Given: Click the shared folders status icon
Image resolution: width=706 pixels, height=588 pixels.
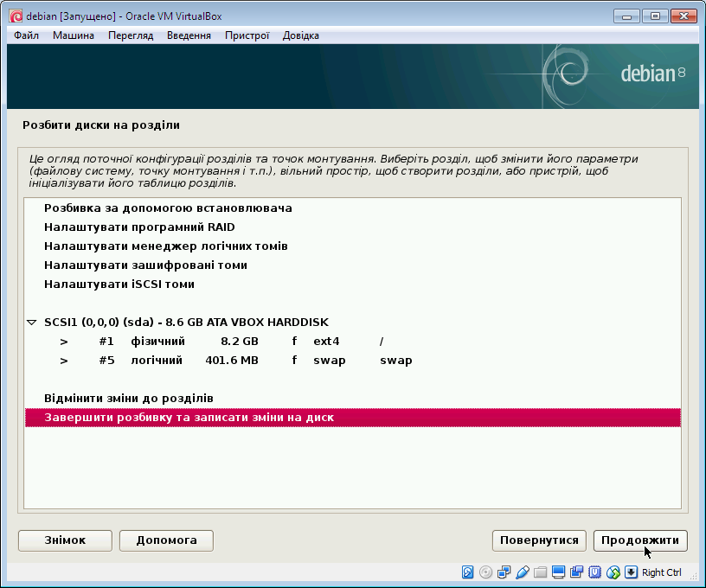Looking at the screenshot, I should coord(540,572).
